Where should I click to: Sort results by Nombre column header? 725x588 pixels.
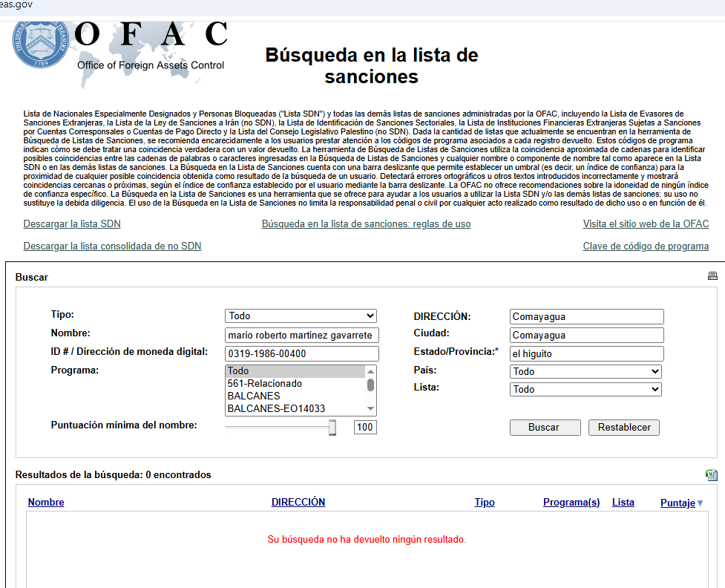click(x=46, y=503)
